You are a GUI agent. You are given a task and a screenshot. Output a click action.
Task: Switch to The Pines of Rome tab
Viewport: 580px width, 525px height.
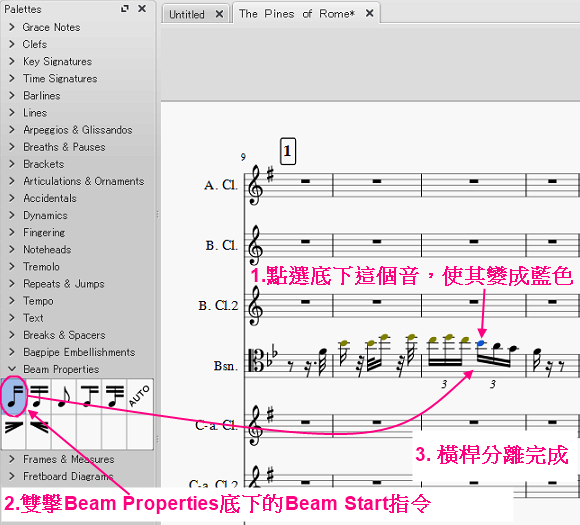pos(297,14)
